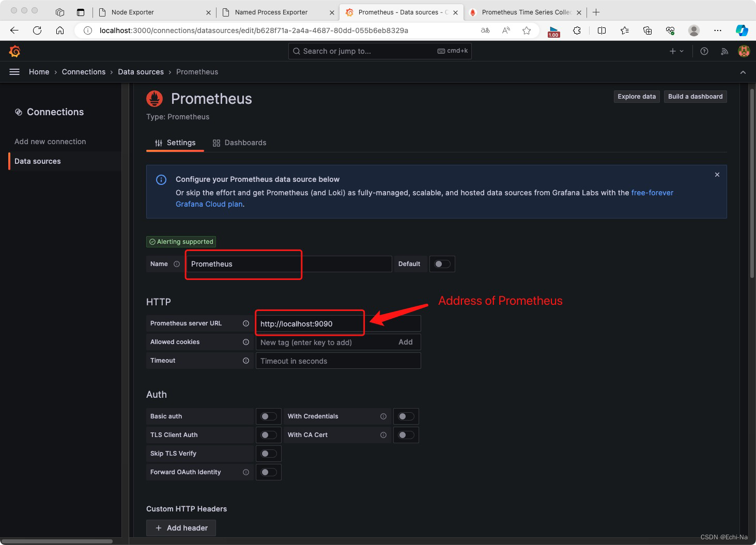Screen dimensions: 756x545
Task: Open browser extensions puzzle icon
Action: point(577,30)
